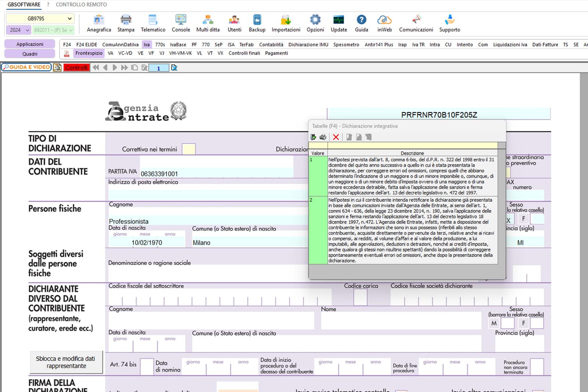588x392 pixels.
Task: Print the Tabelle popup list
Action: tap(323, 137)
